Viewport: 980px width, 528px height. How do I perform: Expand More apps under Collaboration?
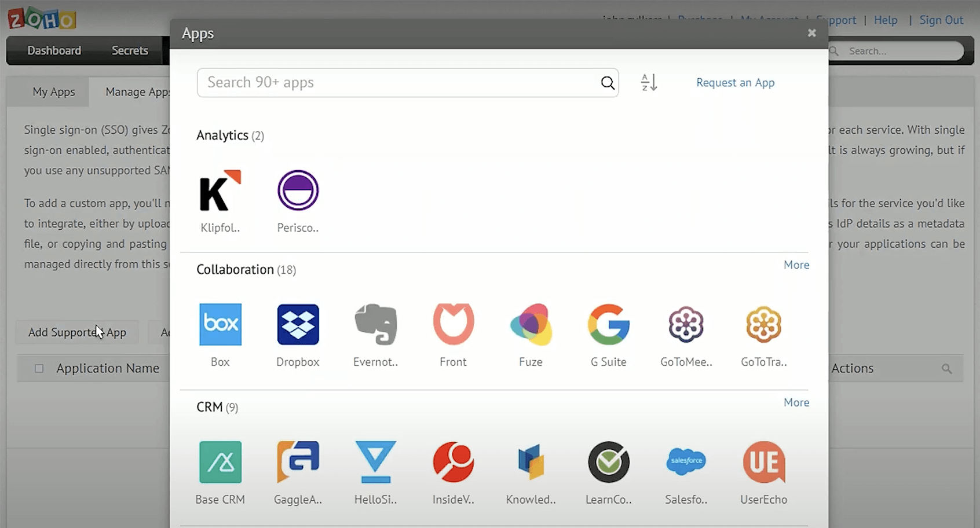pos(796,265)
